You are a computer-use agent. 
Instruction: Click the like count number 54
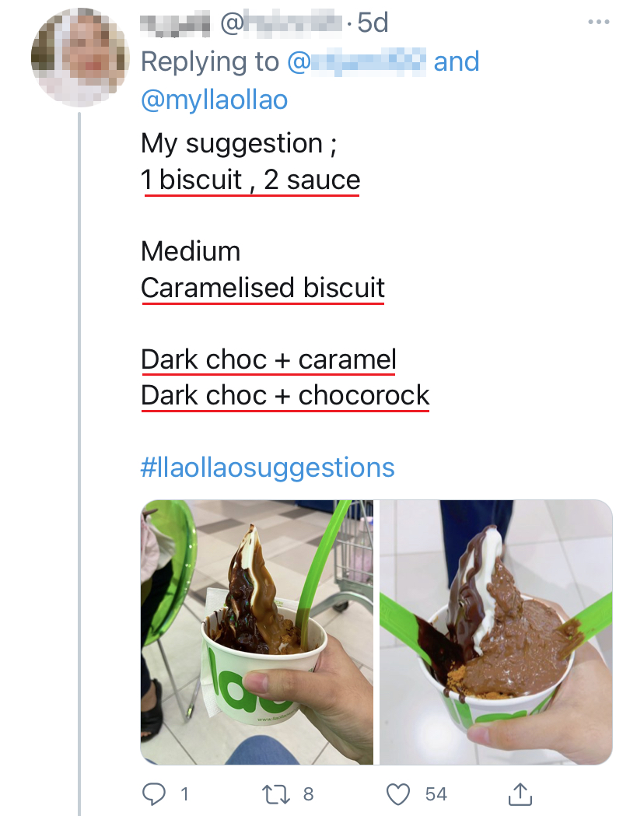click(x=436, y=793)
